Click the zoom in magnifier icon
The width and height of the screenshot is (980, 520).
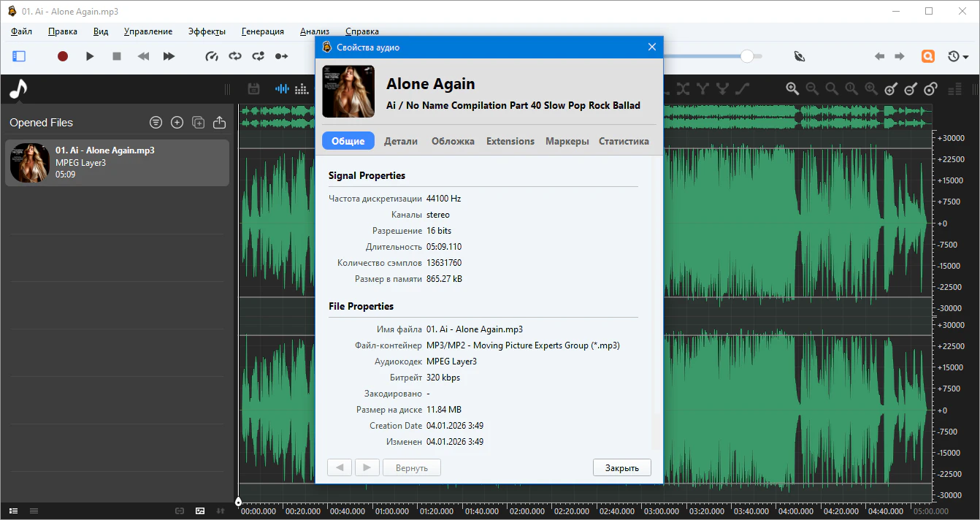click(792, 89)
